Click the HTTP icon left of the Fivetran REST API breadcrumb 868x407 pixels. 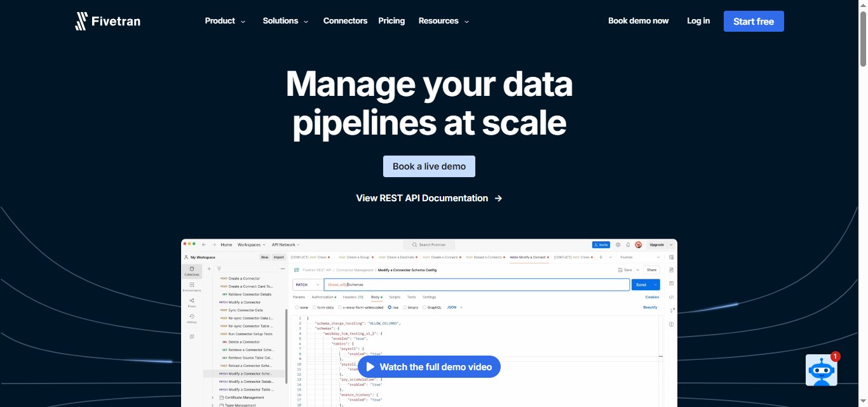tap(297, 270)
